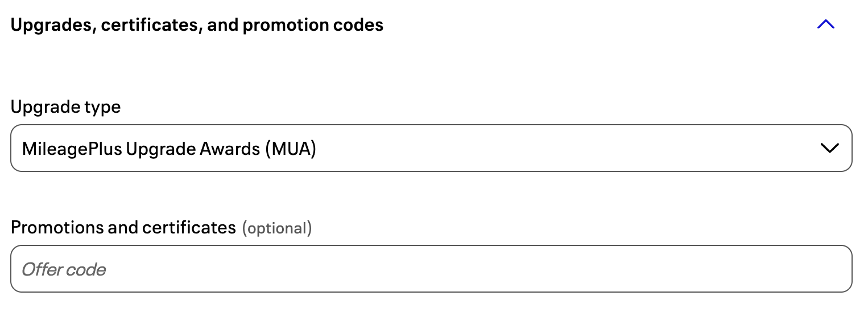Click the "Upgrades, certificates, and promotion codes" heading

[197, 25]
